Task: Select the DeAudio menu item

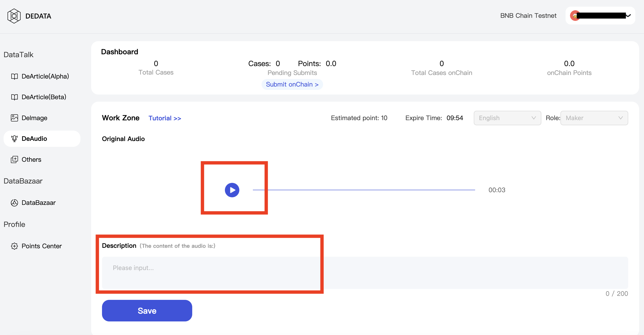Action: pos(42,139)
